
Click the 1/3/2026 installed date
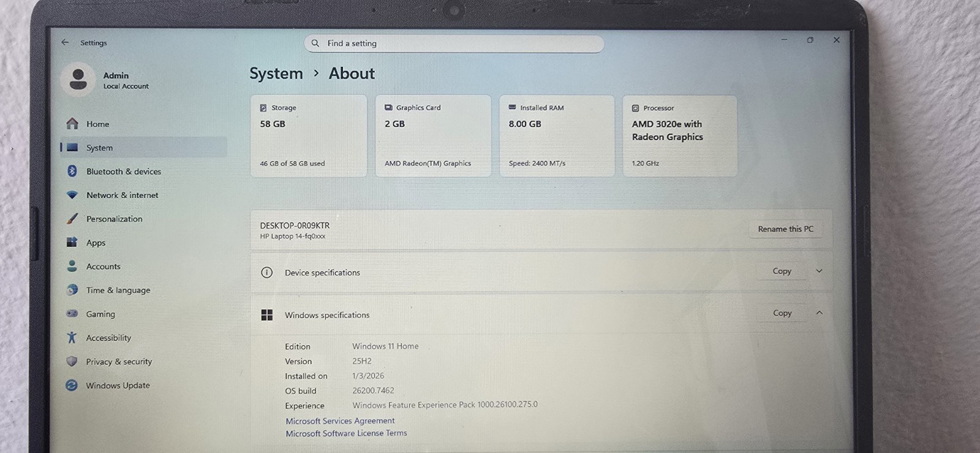click(368, 376)
